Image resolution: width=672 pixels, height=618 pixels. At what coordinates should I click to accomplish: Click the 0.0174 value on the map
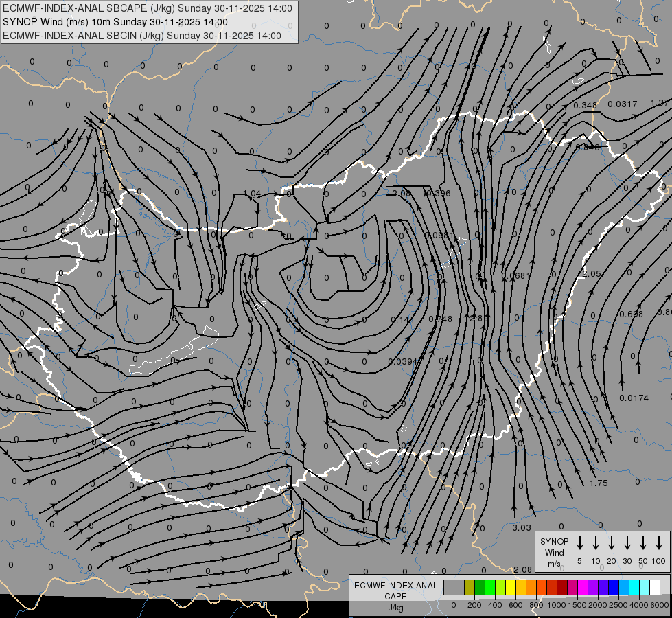634,398
